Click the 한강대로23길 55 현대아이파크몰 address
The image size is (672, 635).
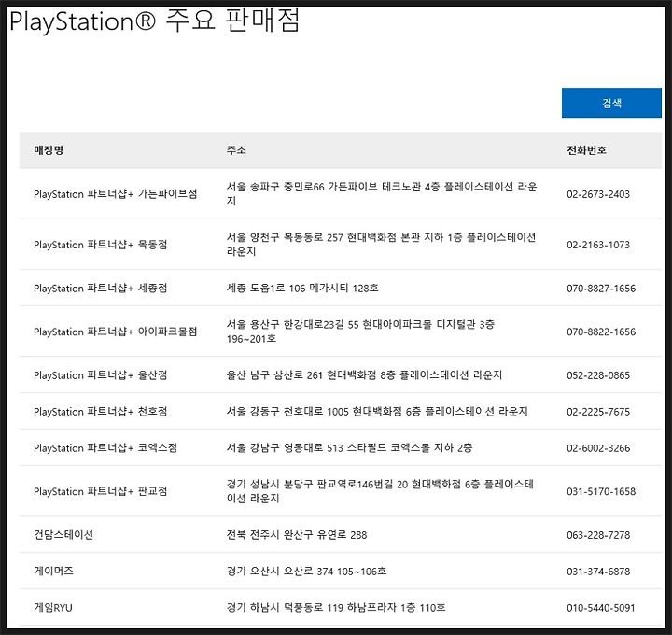coord(360,332)
